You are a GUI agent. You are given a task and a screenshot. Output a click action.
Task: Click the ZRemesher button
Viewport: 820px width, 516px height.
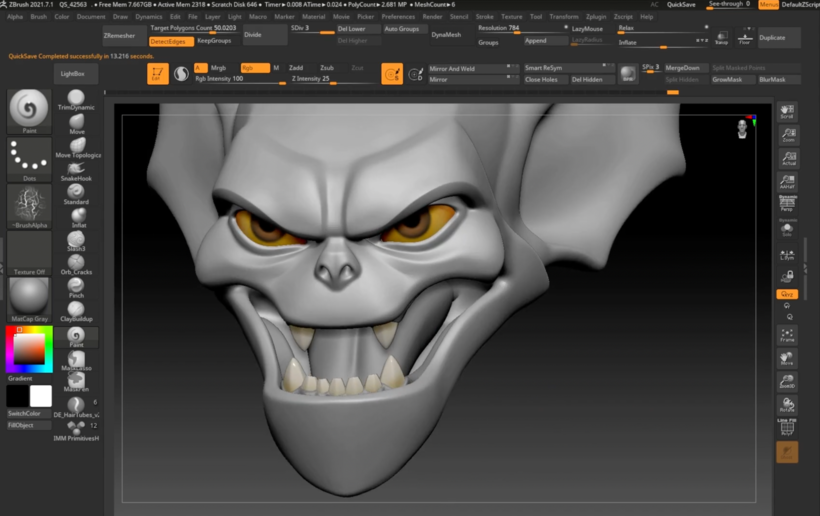point(124,36)
